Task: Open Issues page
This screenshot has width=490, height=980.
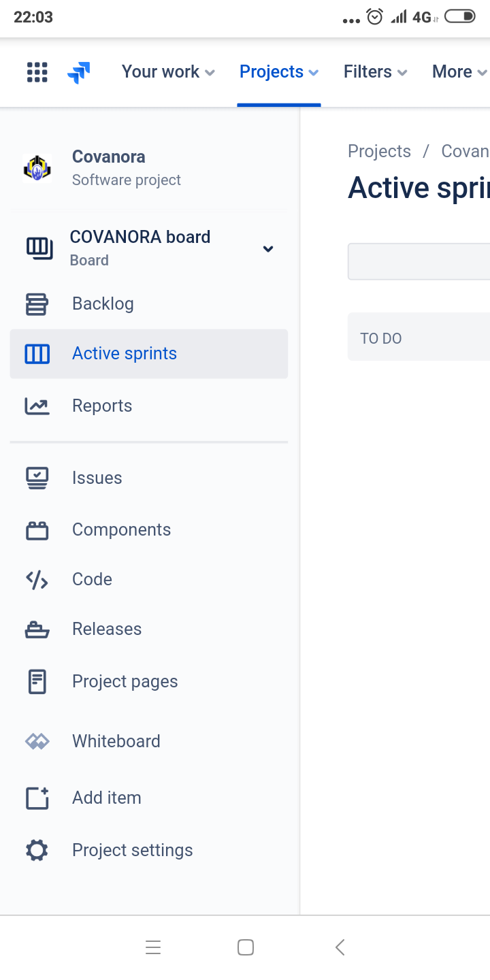Action: point(97,478)
